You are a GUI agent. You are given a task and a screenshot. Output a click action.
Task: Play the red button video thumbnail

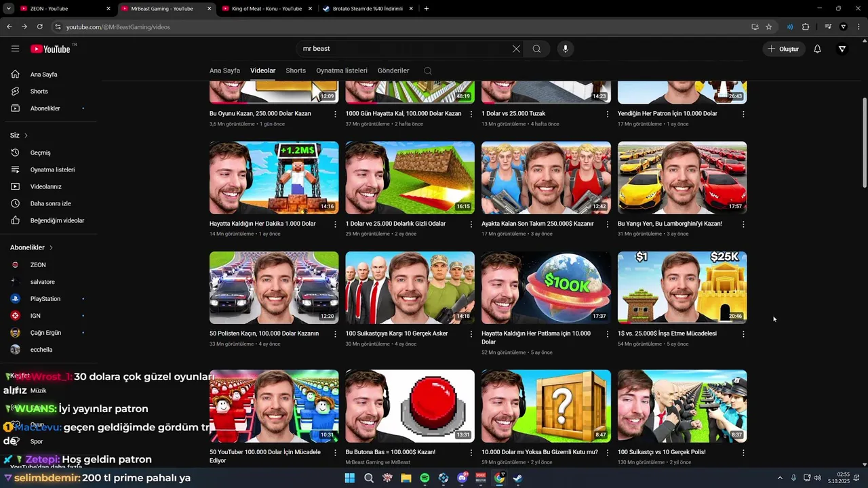click(x=410, y=406)
